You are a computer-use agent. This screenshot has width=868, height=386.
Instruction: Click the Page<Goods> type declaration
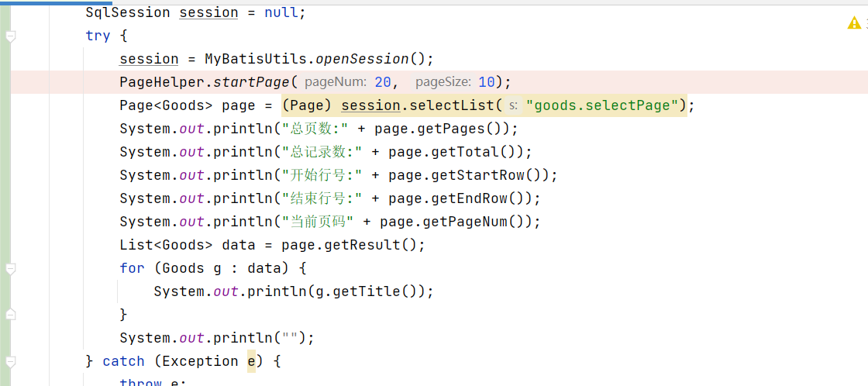coord(166,105)
